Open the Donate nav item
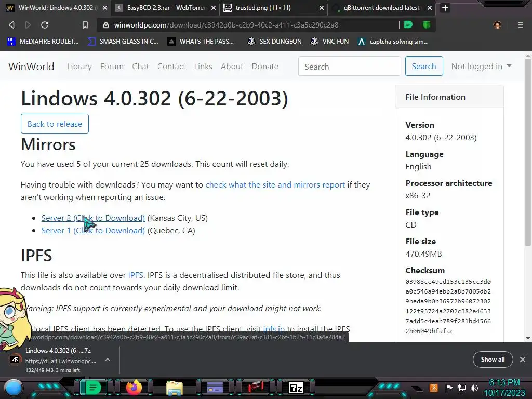Viewport: 532px width, 399px height. tap(265, 66)
